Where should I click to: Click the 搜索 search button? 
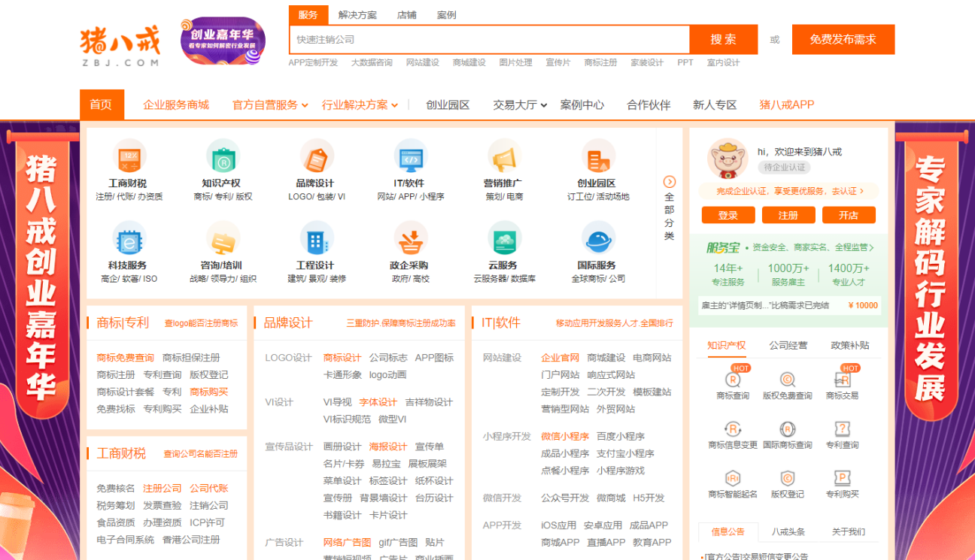click(724, 40)
